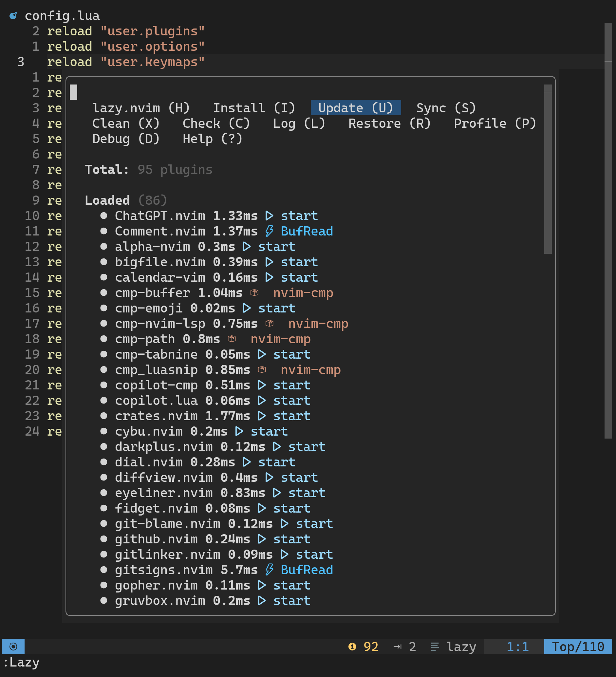Image resolution: width=616 pixels, height=677 pixels.
Task: Click the nvim-cmp link on cmp_luasnip row
Action: coord(310,370)
